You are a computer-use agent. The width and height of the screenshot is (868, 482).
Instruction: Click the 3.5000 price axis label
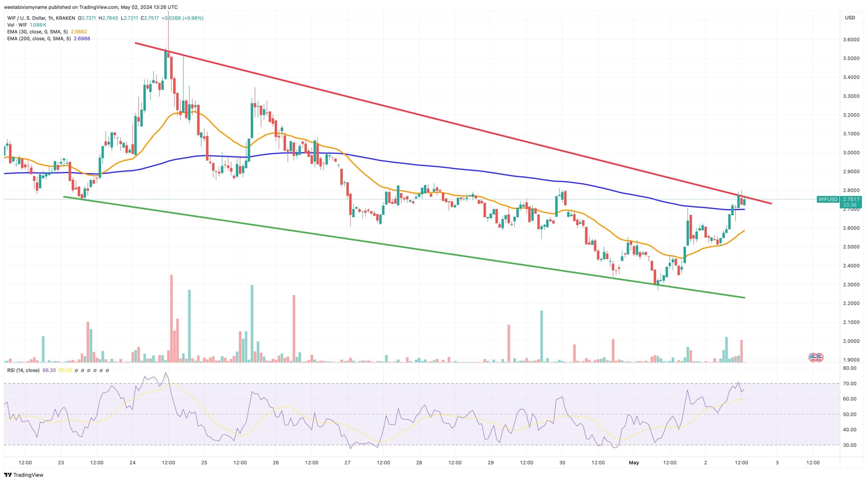pos(851,58)
